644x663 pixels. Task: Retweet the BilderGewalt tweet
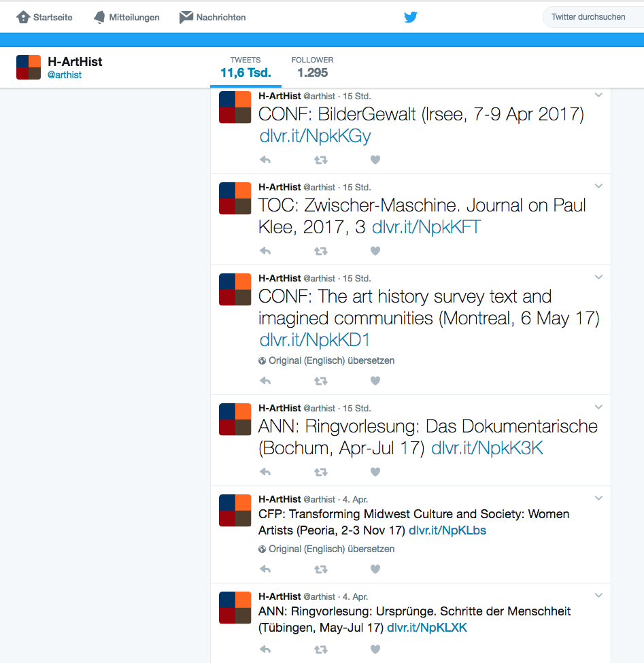[321, 160]
